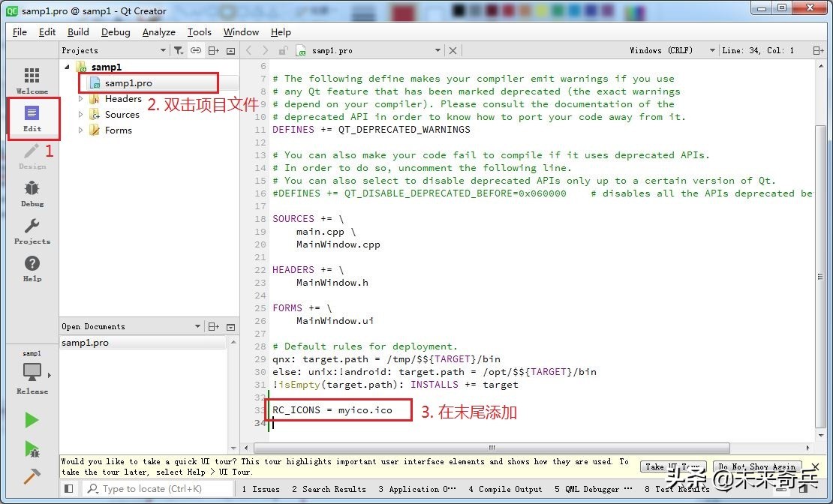This screenshot has height=504, width=833.
Task: Run the project with green arrow
Action: (32, 420)
